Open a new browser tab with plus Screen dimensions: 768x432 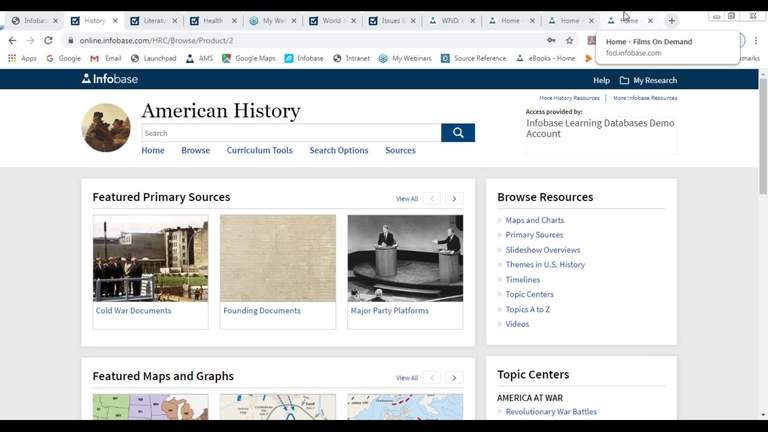click(x=672, y=20)
